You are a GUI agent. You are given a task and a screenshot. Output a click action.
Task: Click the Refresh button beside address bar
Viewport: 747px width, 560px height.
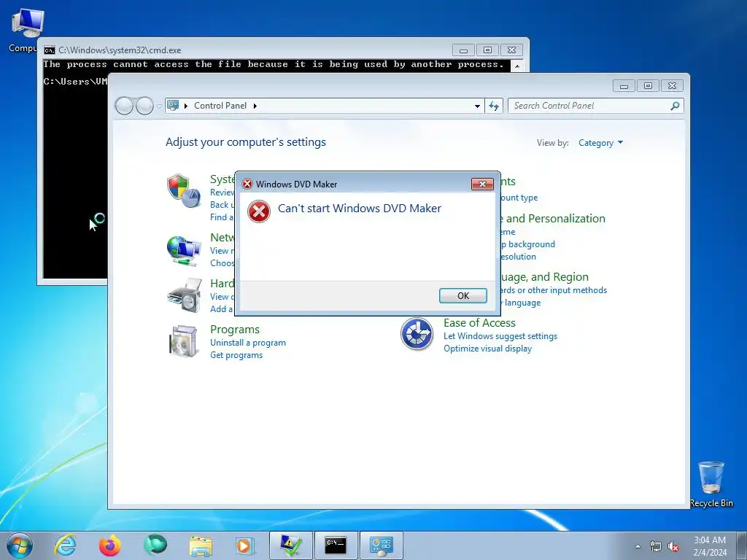[x=494, y=106]
